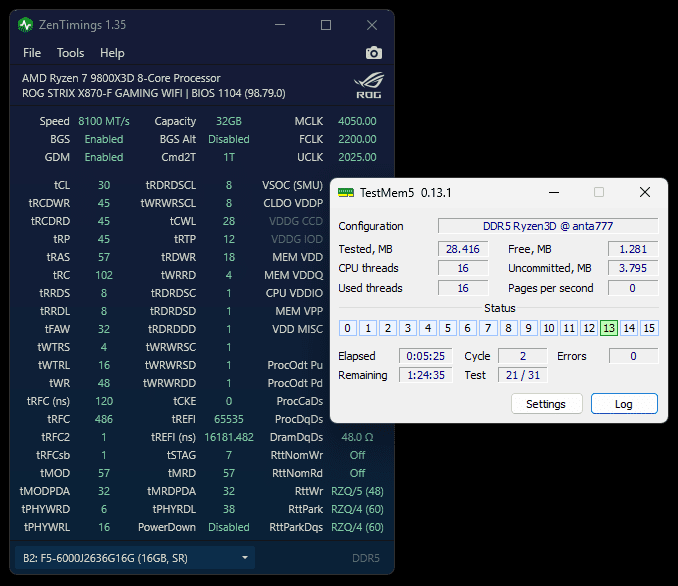Click status thread box 4
This screenshot has width=678, height=586.
click(428, 328)
